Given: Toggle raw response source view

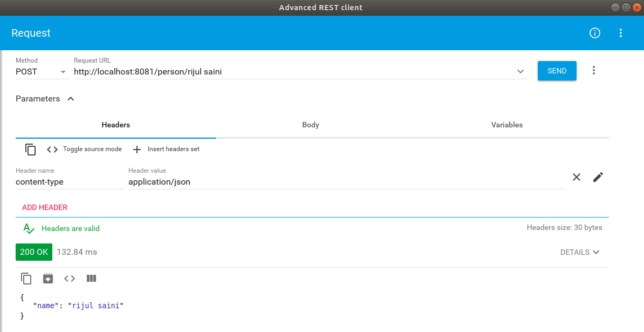Looking at the screenshot, I should point(70,279).
